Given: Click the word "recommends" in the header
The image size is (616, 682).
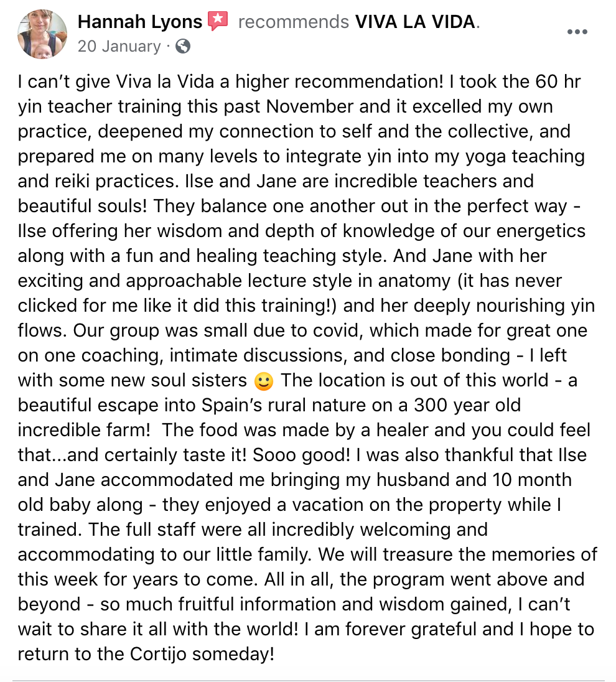Looking at the screenshot, I should tap(294, 22).
